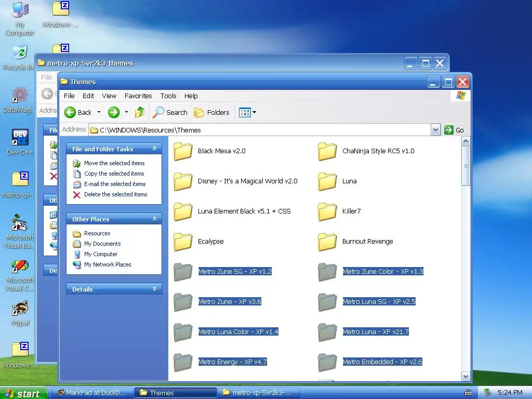Image resolution: width=532 pixels, height=399 pixels.
Task: Open the Edit menu
Action: [88, 96]
